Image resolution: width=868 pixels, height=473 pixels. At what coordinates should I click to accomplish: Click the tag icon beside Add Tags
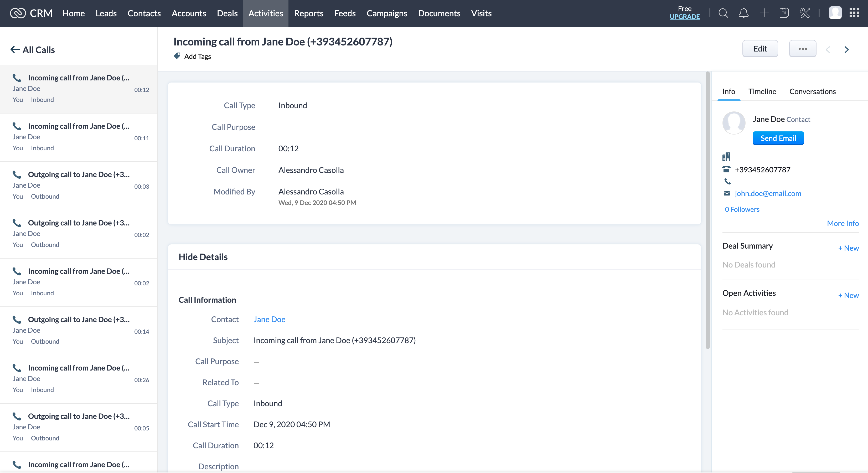177,56
